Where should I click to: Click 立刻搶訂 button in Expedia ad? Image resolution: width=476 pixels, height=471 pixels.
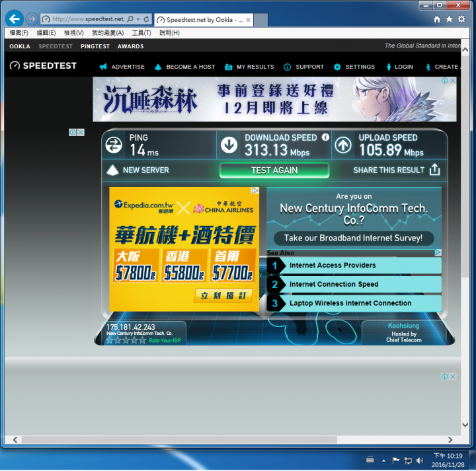click(223, 295)
